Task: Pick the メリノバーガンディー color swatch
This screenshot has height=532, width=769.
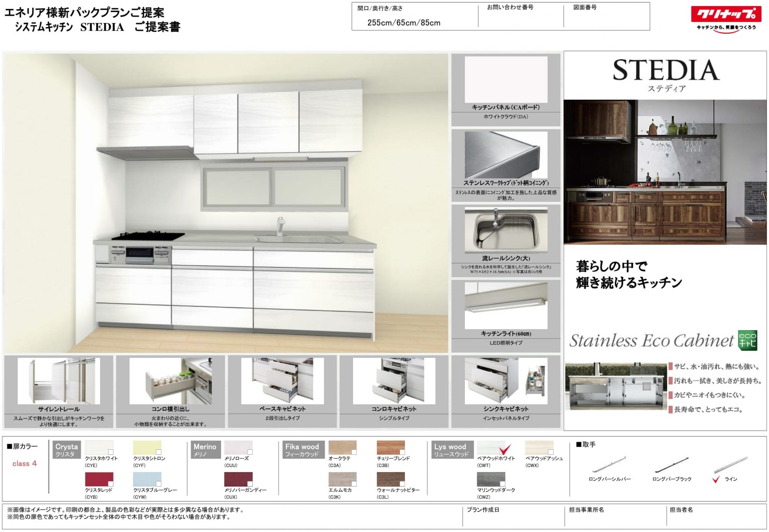Action: click(238, 479)
